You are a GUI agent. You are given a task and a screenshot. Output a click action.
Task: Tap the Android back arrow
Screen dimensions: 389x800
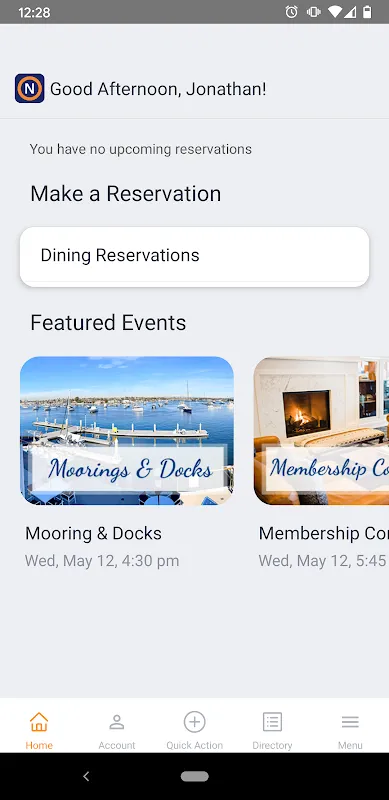(86, 777)
